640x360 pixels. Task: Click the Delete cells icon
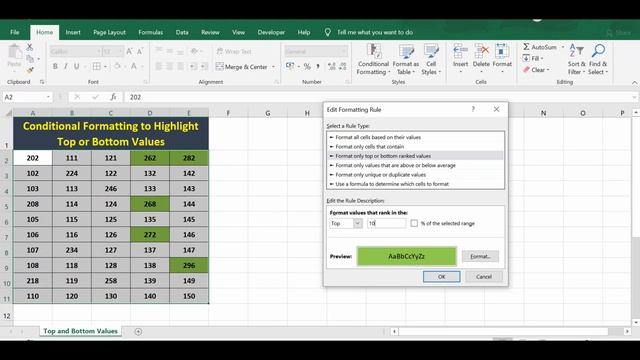pos(481,51)
